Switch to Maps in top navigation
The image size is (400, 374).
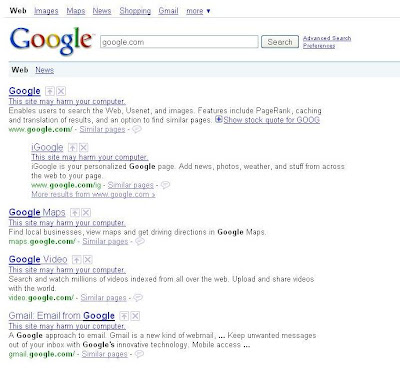tap(76, 11)
